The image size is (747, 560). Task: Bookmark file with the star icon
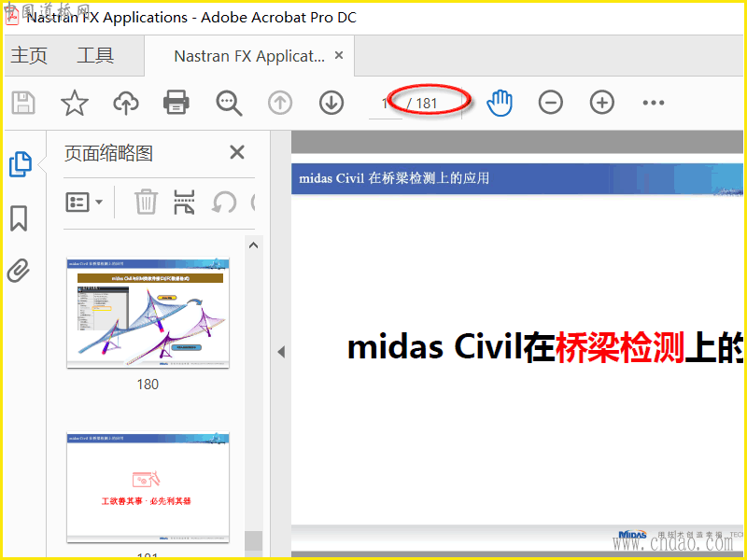click(75, 103)
